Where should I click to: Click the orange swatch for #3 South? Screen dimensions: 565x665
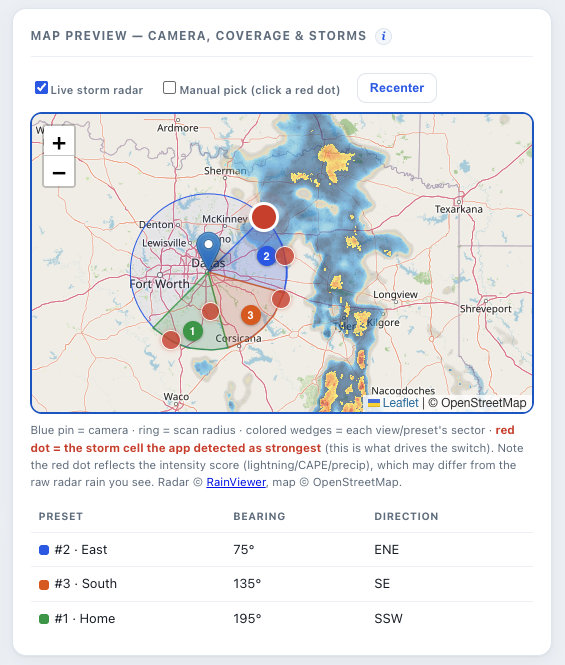[44, 584]
